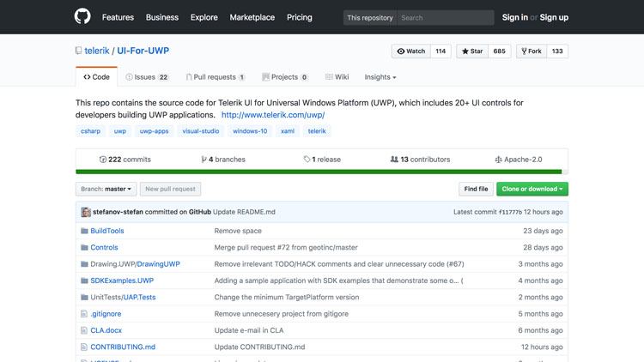Click the contributors people icon
This screenshot has width=644, height=362.
394,160
